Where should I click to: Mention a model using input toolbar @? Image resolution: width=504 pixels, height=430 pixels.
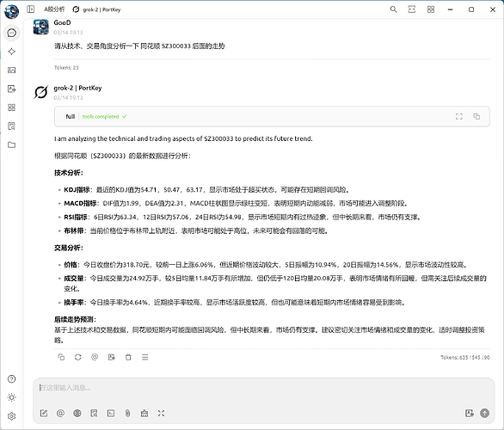(x=60, y=414)
